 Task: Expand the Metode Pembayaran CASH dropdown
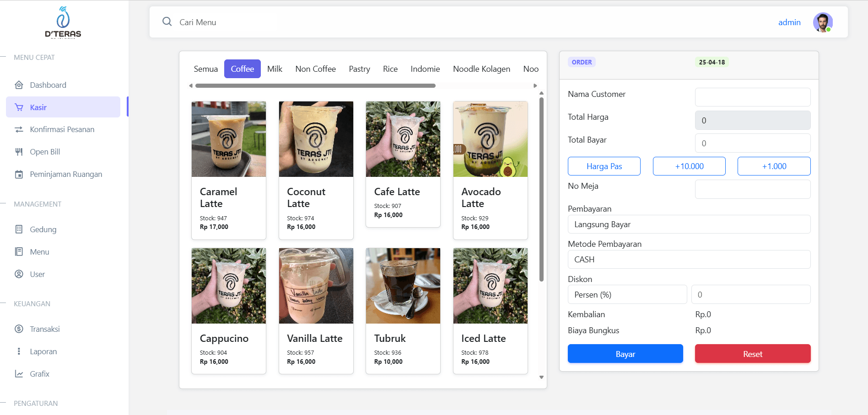689,260
